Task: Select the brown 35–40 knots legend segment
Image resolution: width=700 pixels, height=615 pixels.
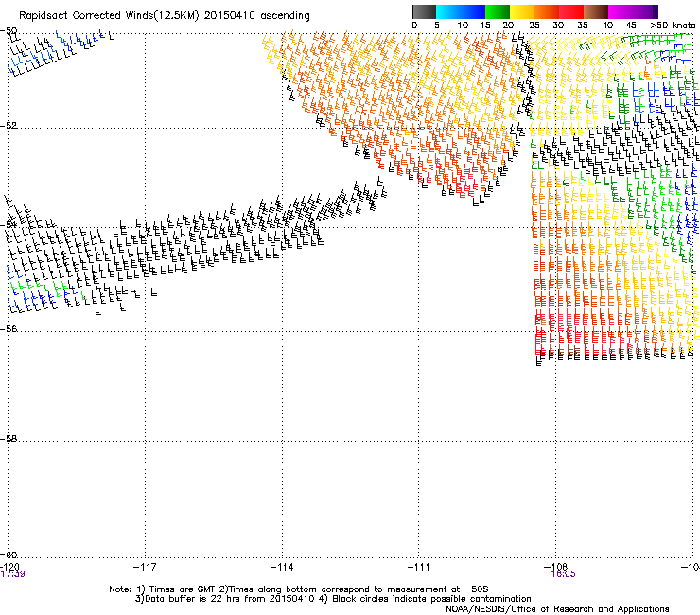Action: pos(596,11)
